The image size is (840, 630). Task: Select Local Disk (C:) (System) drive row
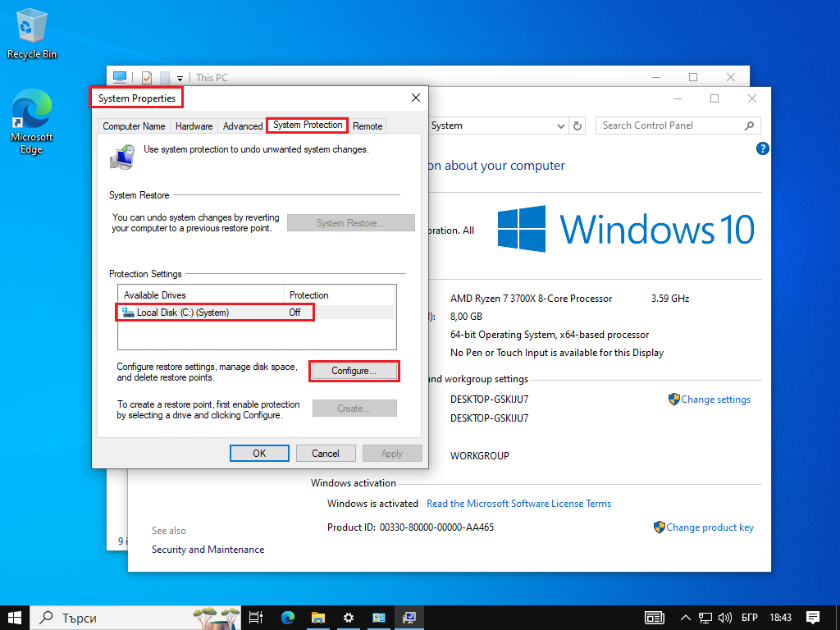[256, 313]
